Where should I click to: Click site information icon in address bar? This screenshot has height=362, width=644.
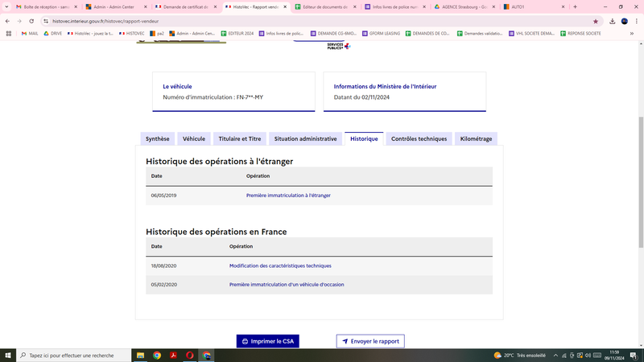46,22
